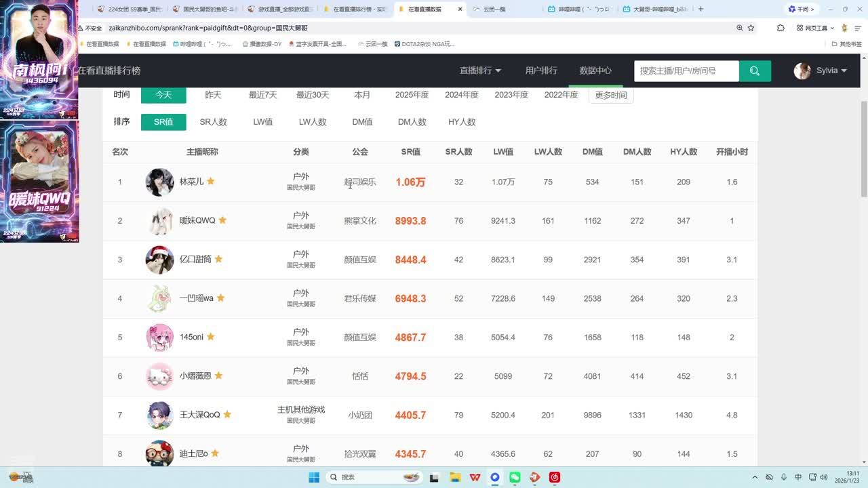The image size is (868, 488).
Task: Switch time filter to 最近7天
Action: click(262, 95)
